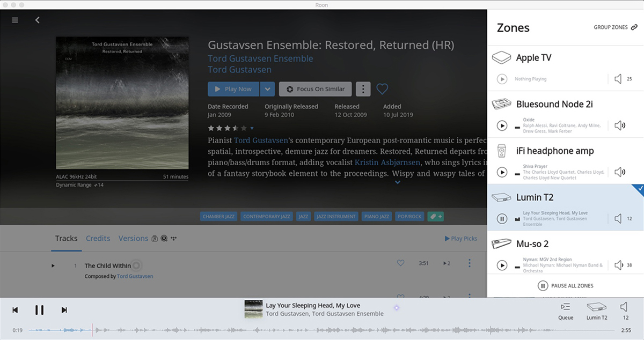
Task: Click Pause All Zones button
Action: [565, 286]
